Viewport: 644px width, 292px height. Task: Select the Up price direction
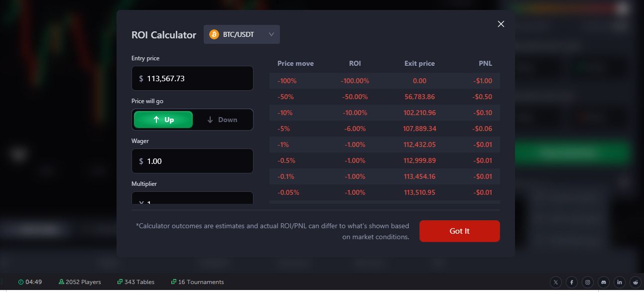tap(163, 120)
